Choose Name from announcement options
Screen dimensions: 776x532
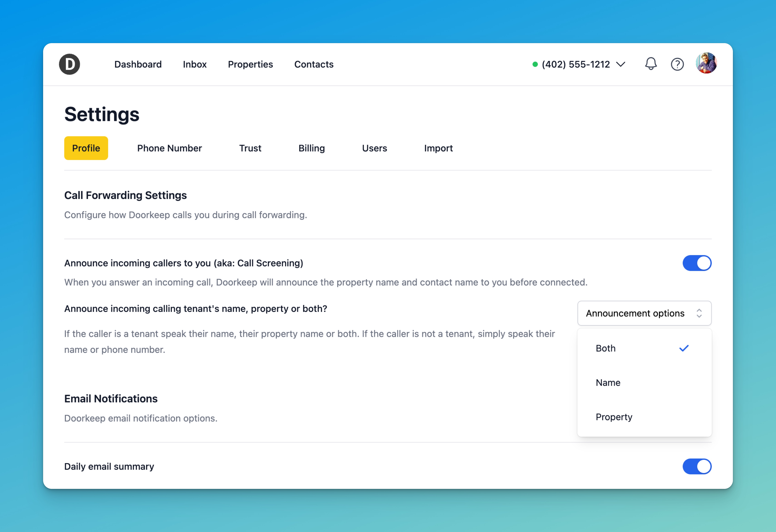point(608,383)
